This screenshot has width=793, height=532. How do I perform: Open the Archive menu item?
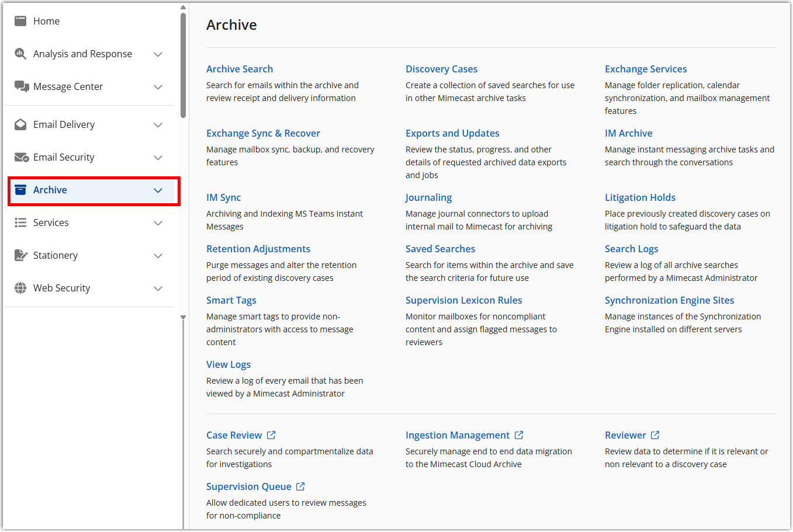point(50,190)
